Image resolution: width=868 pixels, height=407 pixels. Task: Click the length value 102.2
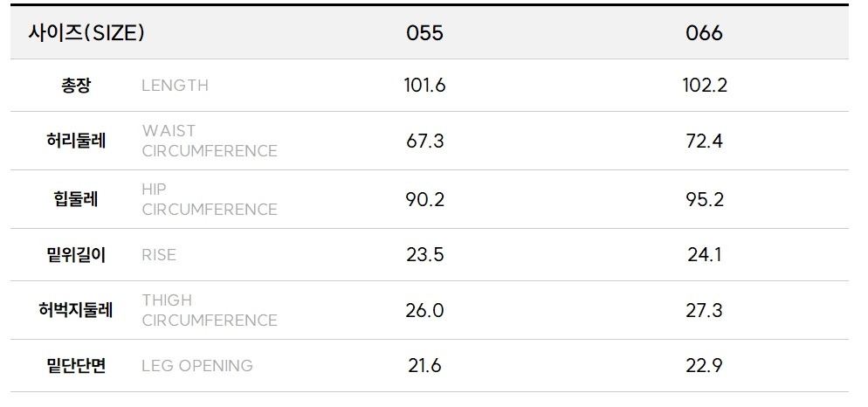click(x=705, y=85)
